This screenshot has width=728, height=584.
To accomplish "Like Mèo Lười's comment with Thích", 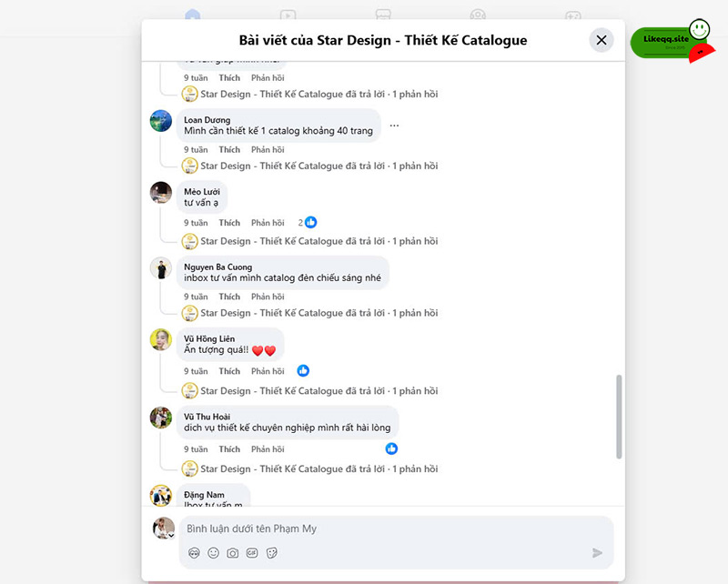I will (229, 223).
